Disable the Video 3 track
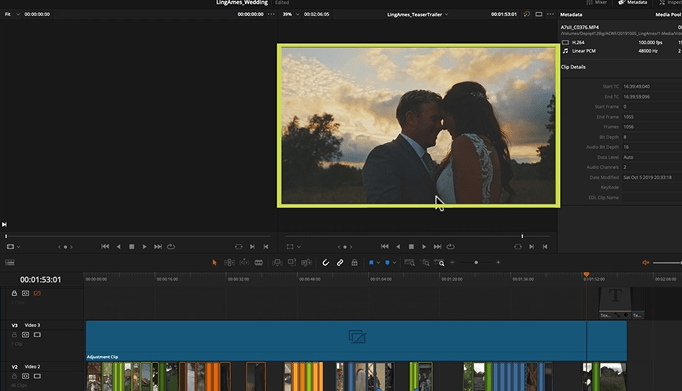This screenshot has height=391, width=682. pyautogui.click(x=37, y=335)
